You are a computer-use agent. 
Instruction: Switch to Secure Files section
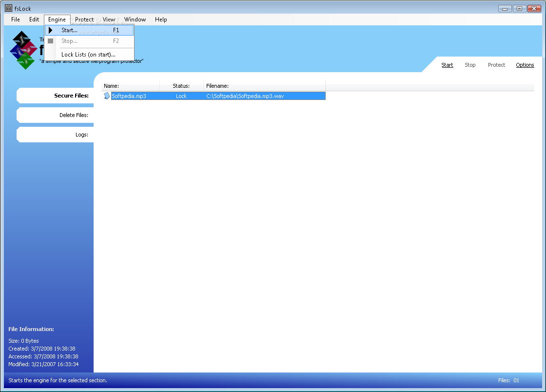pos(55,96)
